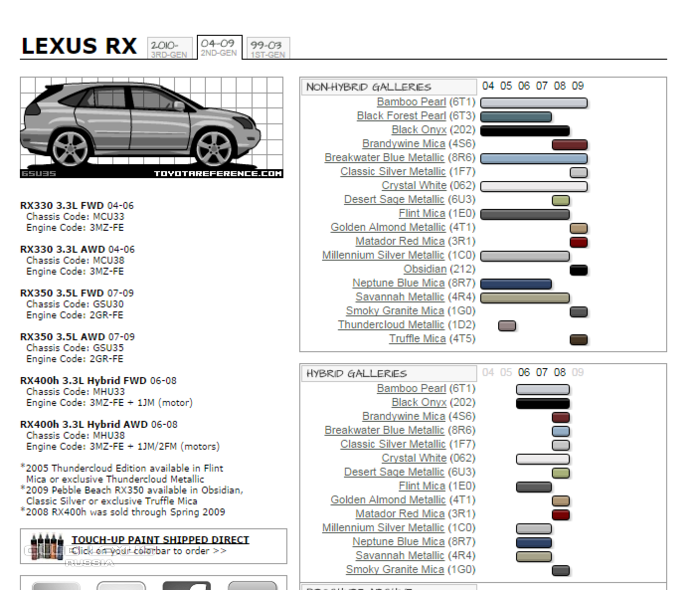
Task: Open Neptune Blue Mica non-hybrid link
Action: (x=398, y=283)
